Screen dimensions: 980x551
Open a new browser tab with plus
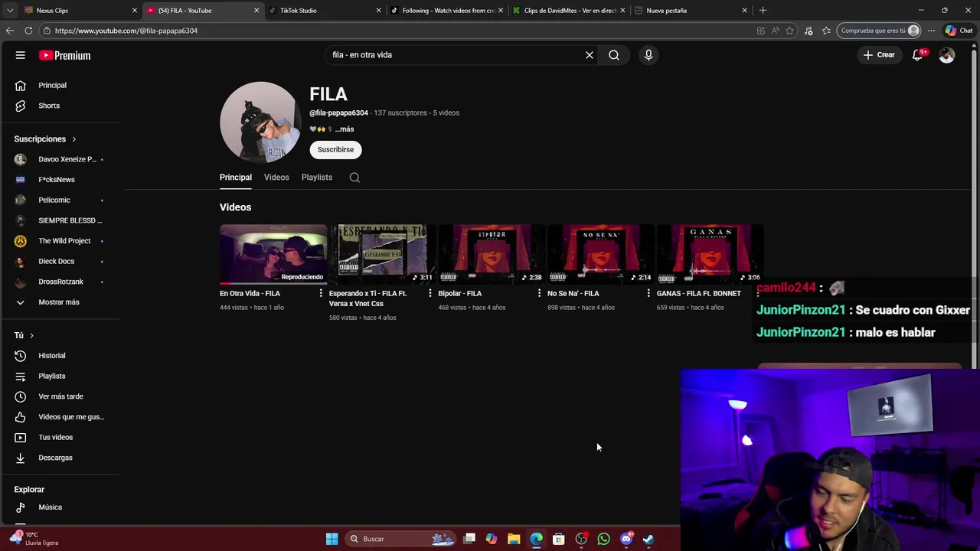[x=763, y=11]
